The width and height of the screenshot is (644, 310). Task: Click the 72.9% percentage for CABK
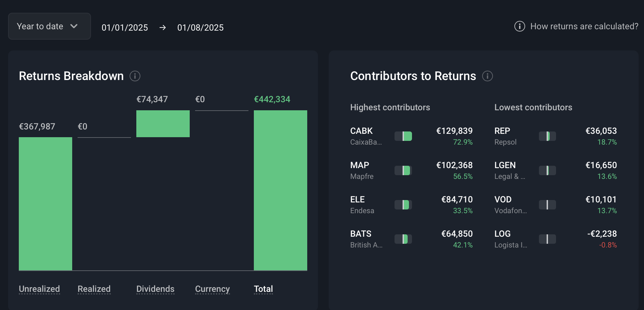coord(463,142)
